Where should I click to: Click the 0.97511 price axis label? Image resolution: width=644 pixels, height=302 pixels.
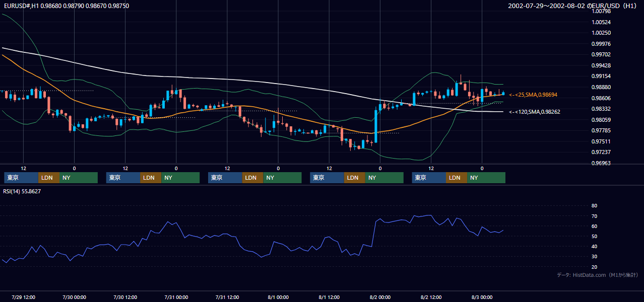(x=602, y=141)
